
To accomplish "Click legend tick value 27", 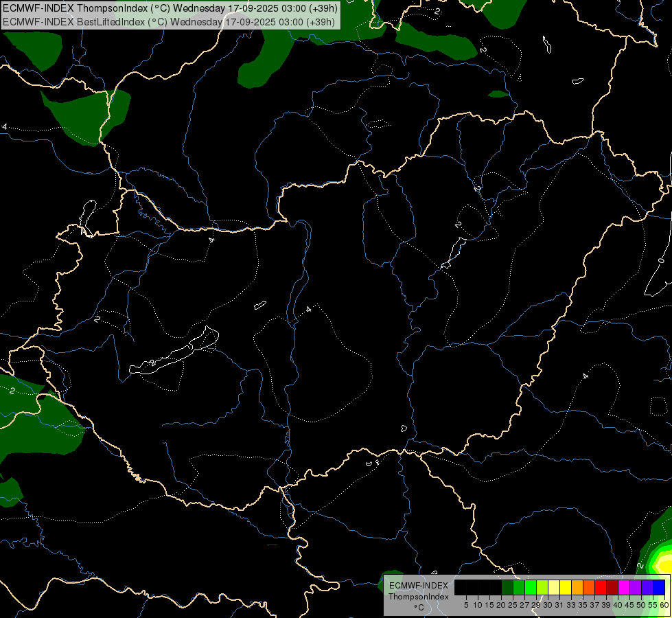I will tap(524, 605).
